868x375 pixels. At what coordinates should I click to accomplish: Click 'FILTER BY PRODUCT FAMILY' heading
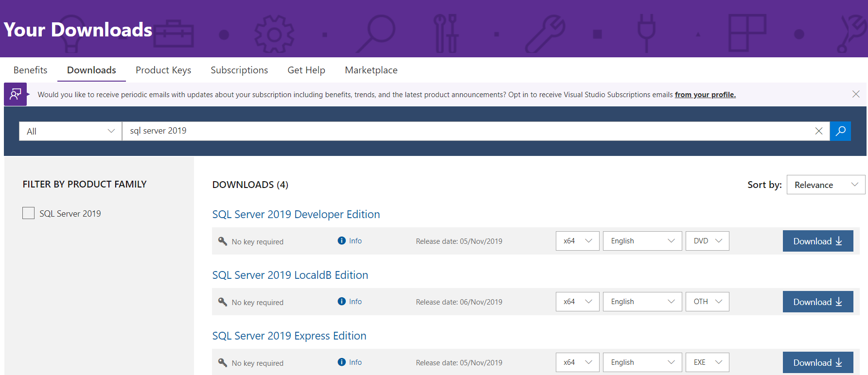tap(85, 184)
